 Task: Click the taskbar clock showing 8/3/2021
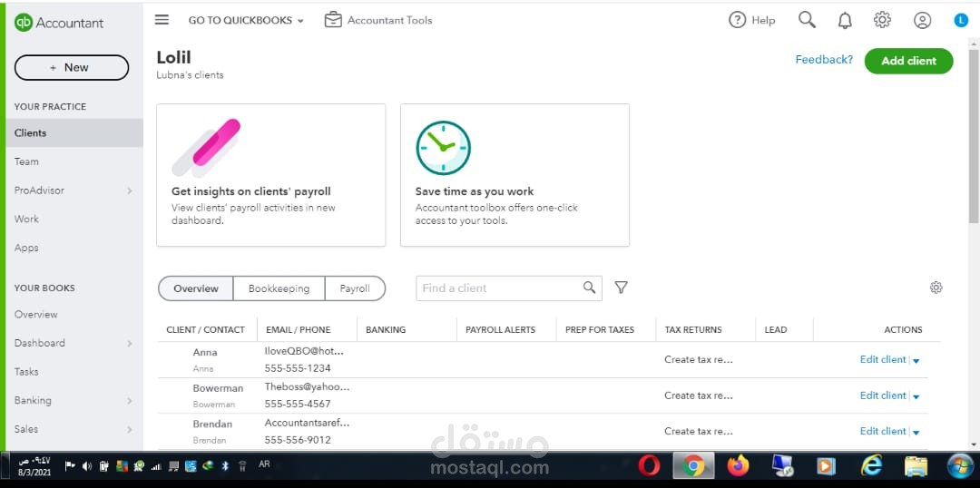coord(34,465)
